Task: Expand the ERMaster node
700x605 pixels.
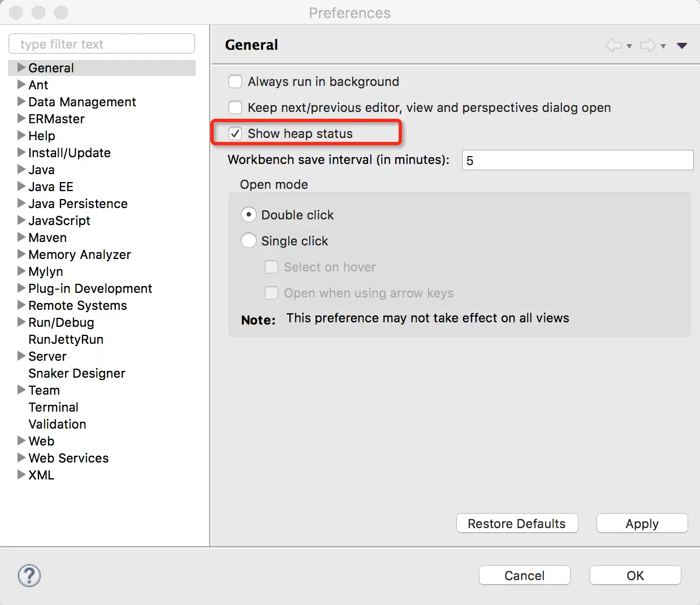Action: click(x=21, y=119)
